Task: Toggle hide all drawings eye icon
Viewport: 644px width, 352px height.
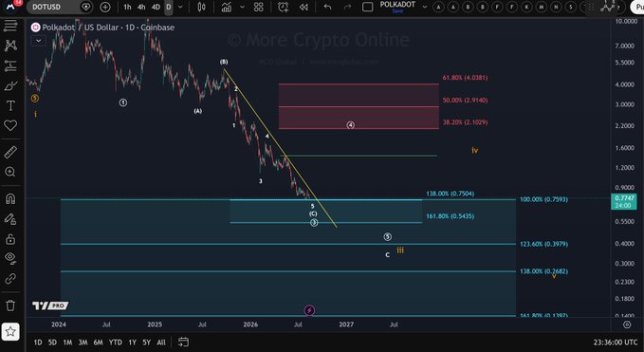Action: tap(10, 258)
